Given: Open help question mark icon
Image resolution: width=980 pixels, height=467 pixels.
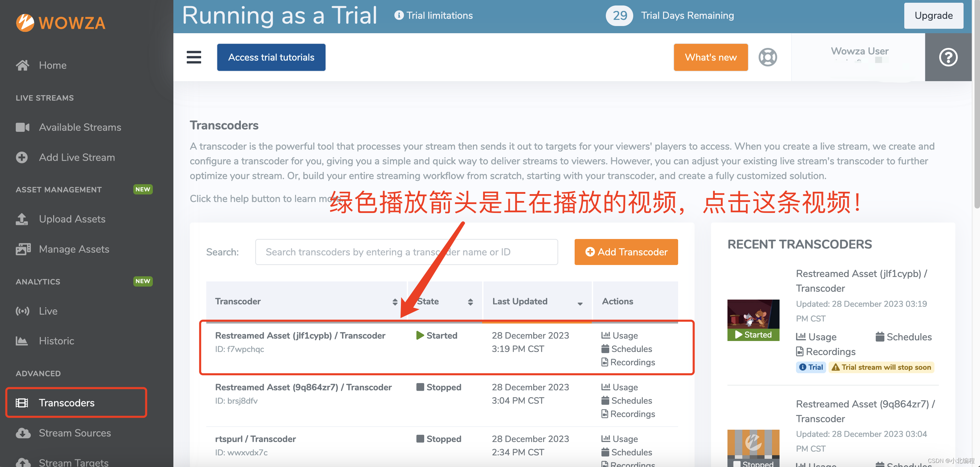Looking at the screenshot, I should [x=948, y=58].
